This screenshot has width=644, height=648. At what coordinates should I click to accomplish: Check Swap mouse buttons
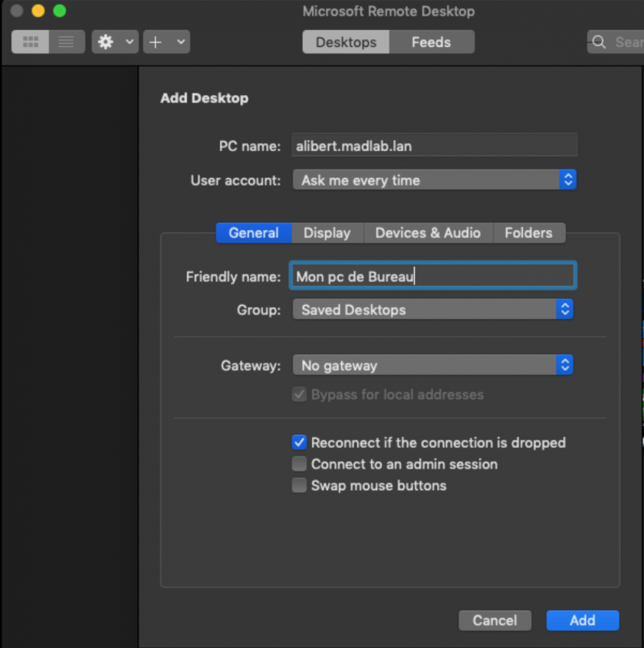299,485
